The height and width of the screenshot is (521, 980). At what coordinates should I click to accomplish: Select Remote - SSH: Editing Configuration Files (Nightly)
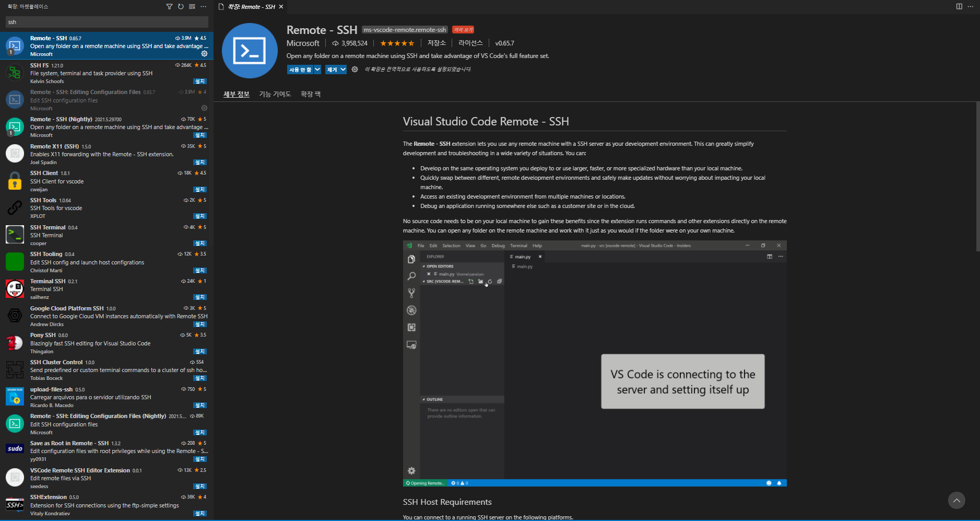click(x=107, y=424)
